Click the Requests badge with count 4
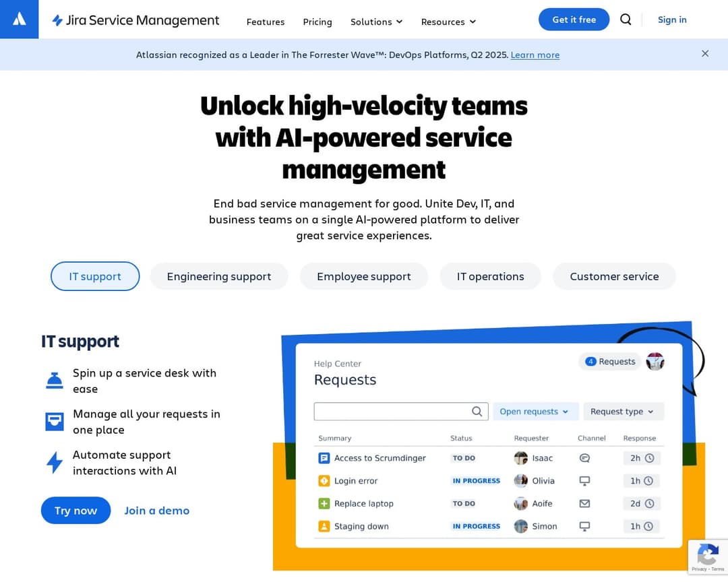This screenshot has width=728, height=582. [x=610, y=362]
